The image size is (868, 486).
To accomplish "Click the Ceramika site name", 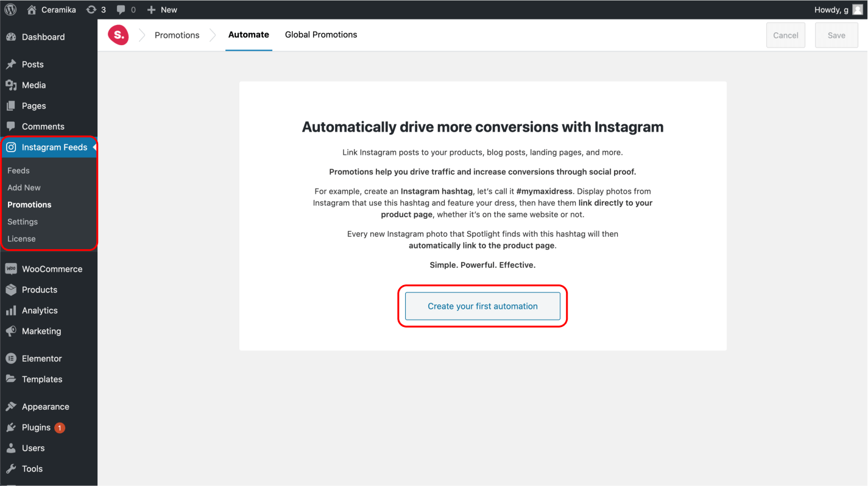I will [x=58, y=10].
